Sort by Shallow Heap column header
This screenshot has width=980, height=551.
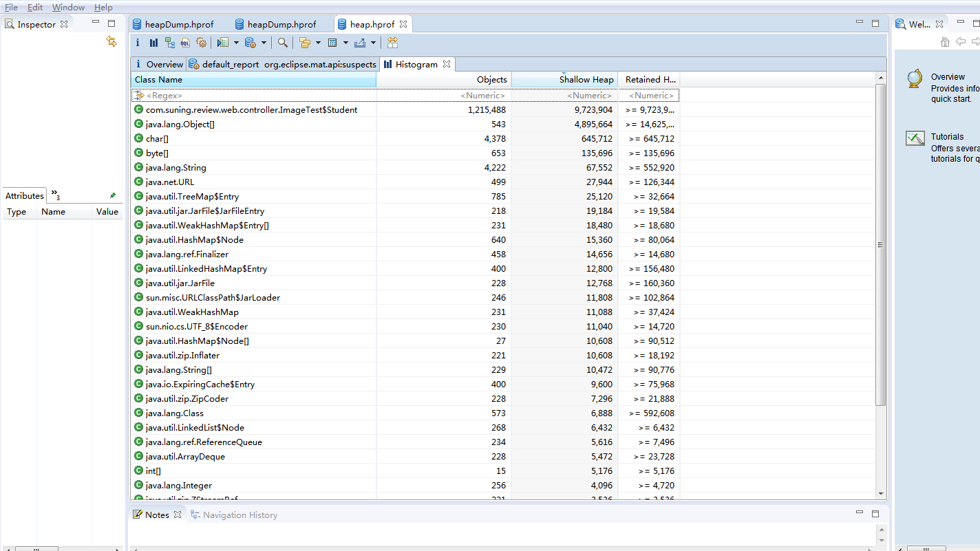pyautogui.click(x=586, y=80)
